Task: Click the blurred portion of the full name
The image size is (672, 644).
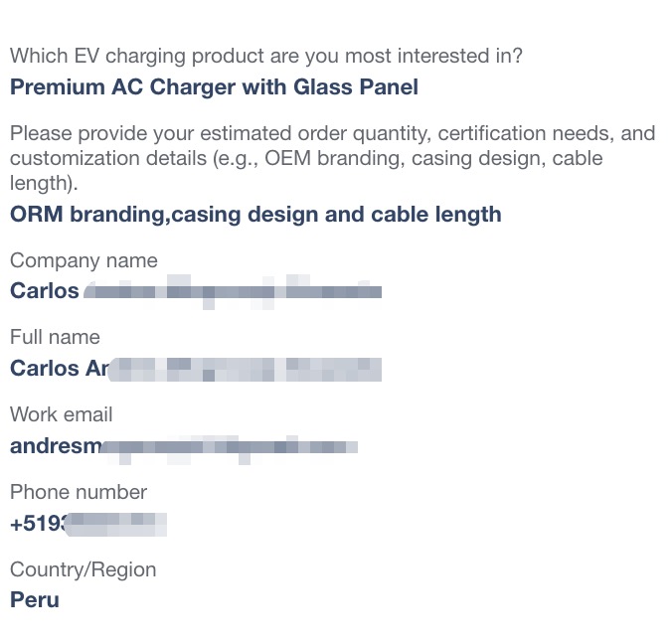Action: coord(245,370)
